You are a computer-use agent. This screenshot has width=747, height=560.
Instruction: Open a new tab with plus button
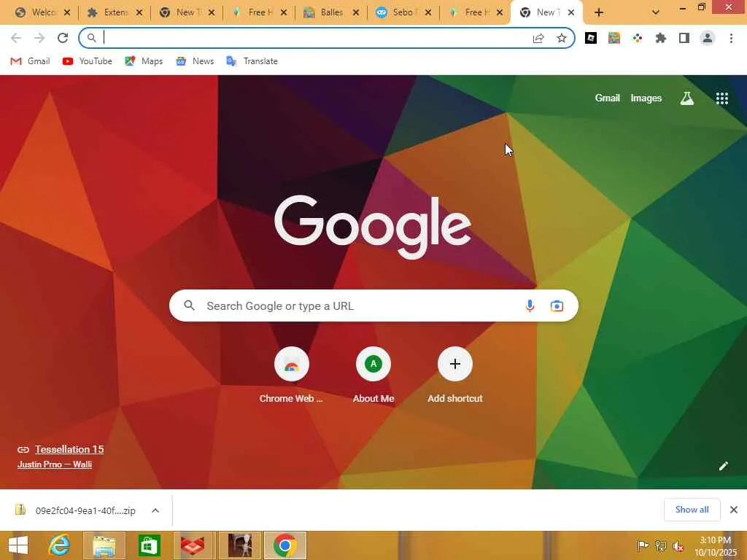(599, 12)
